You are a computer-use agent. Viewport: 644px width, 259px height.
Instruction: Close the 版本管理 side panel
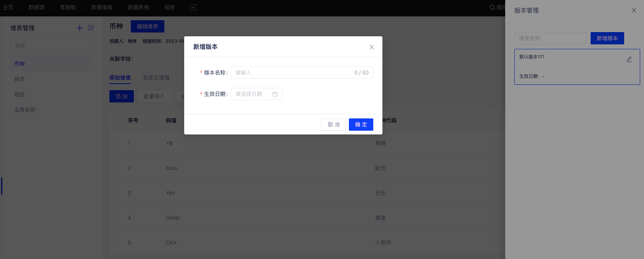point(634,10)
